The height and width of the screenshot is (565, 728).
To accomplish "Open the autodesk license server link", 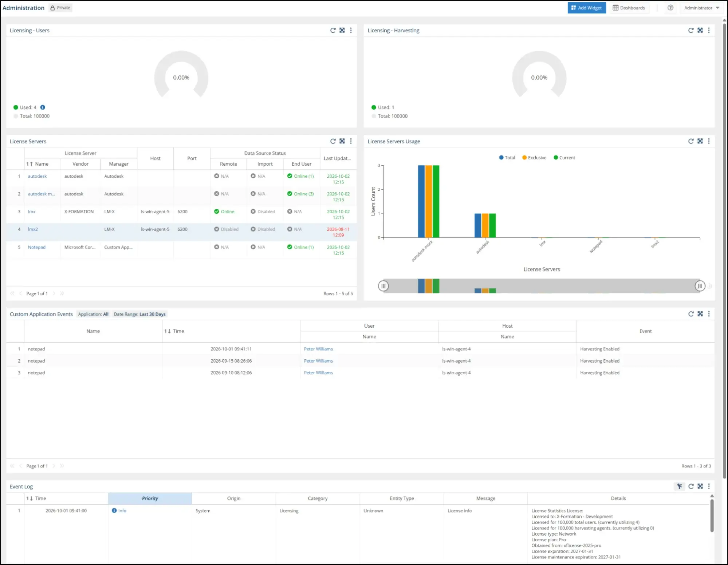I will (37, 176).
